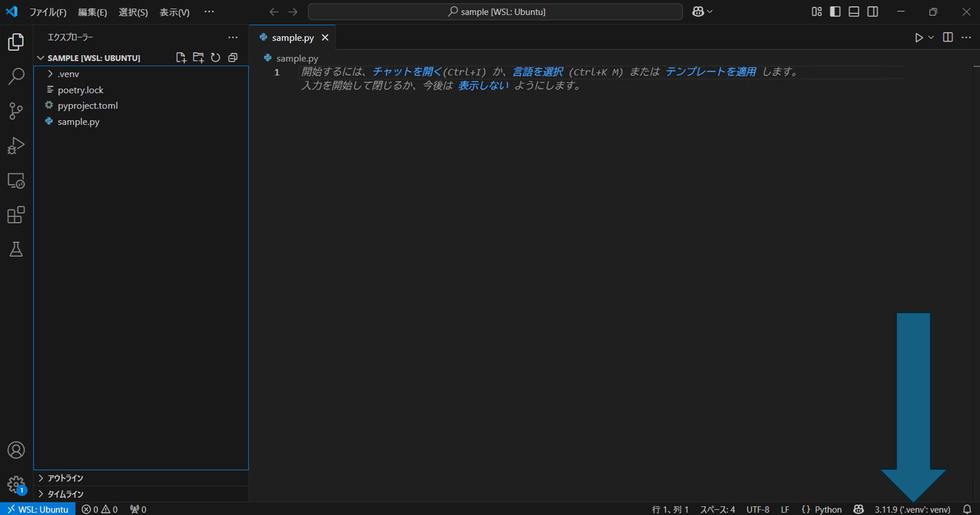Open the Search view in activity bar
The width and height of the screenshot is (980, 515).
pos(16,76)
